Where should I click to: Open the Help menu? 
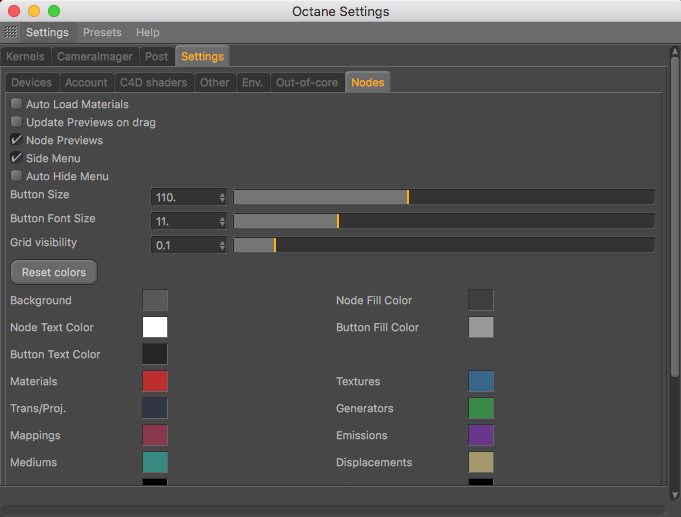[x=148, y=33]
